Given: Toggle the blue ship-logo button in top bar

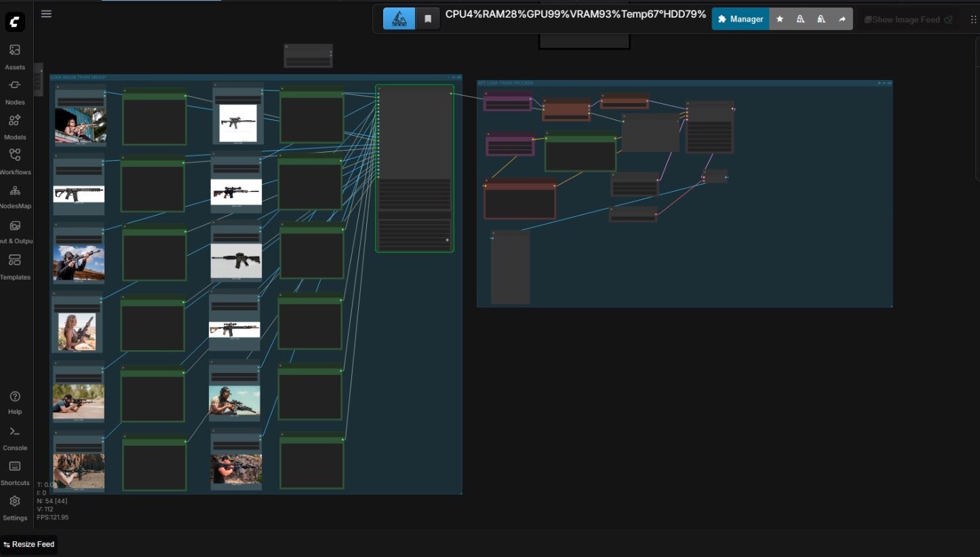Looking at the screenshot, I should [399, 19].
